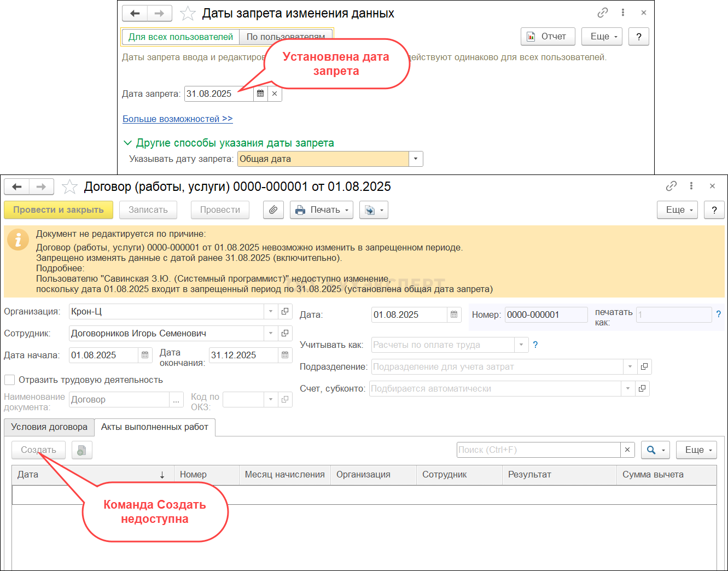
Task: Clear the Дата запрета field value
Action: [275, 94]
